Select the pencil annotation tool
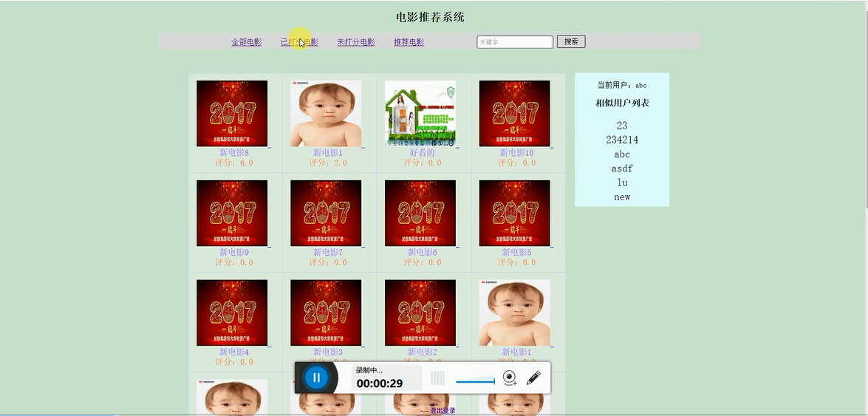This screenshot has height=416, width=868. 533,378
